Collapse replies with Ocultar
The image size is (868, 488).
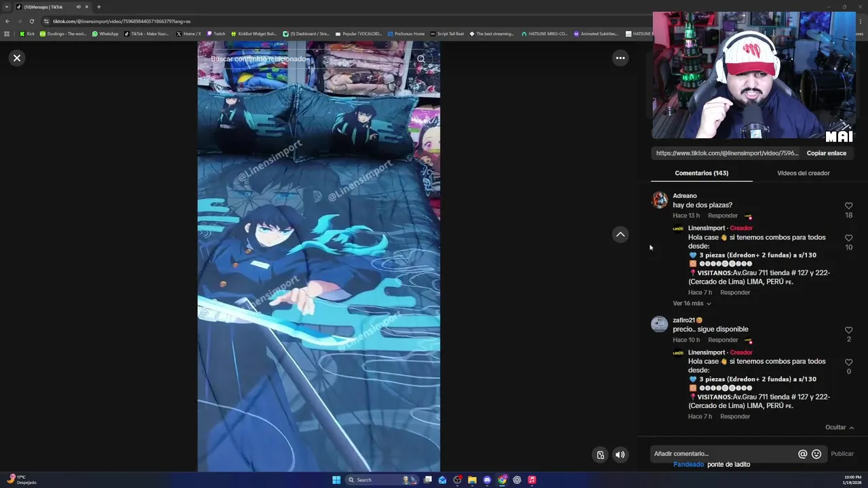coord(840,427)
